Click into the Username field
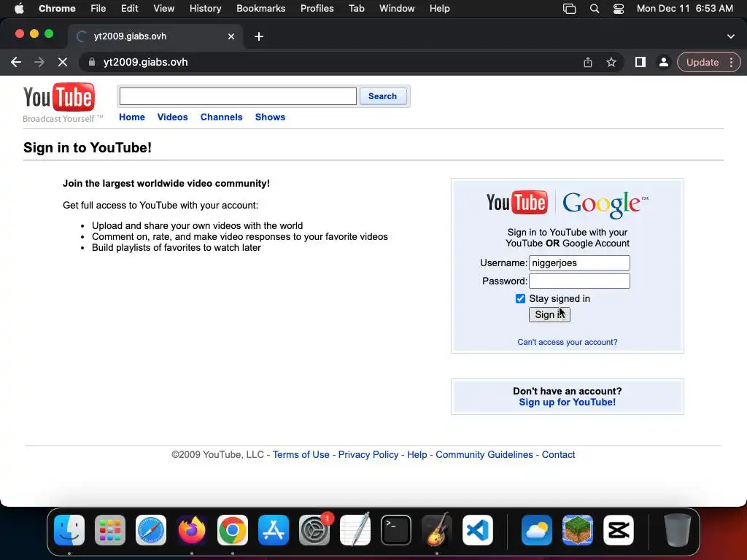Viewport: 747px width, 560px height. 579,262
